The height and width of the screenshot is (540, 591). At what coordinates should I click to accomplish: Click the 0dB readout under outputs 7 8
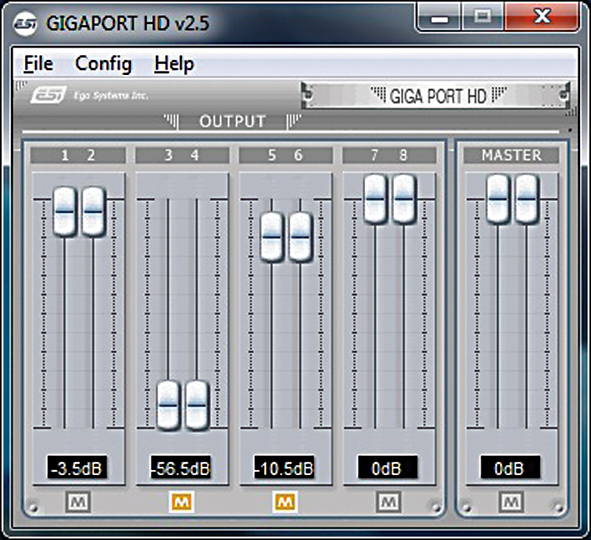(x=387, y=468)
